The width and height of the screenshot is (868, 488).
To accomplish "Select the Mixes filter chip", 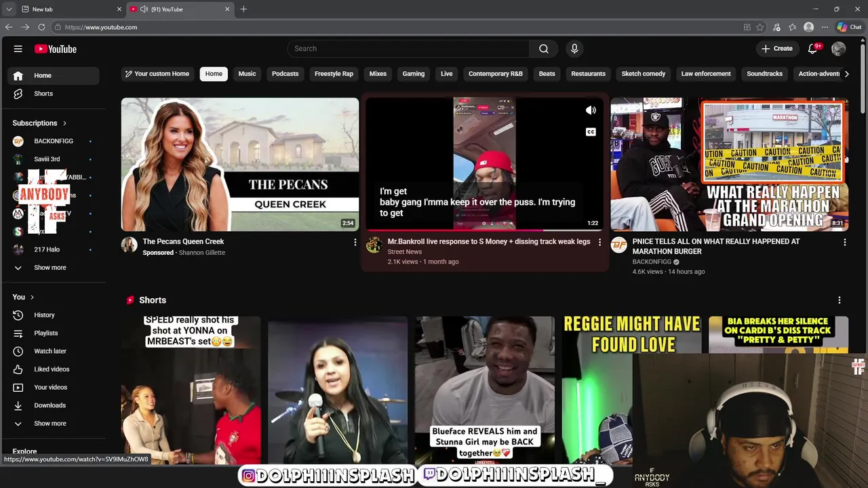I will coord(378,74).
